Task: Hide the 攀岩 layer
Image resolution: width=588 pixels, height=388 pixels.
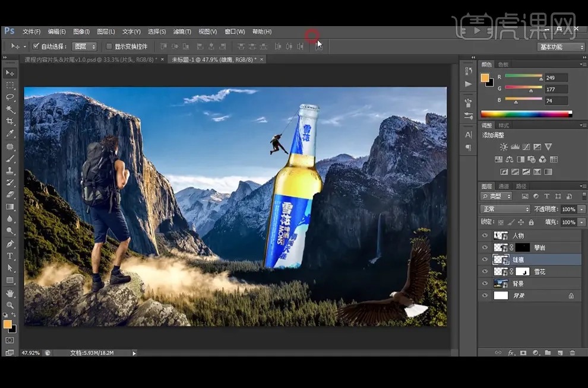Action: pyautogui.click(x=485, y=247)
